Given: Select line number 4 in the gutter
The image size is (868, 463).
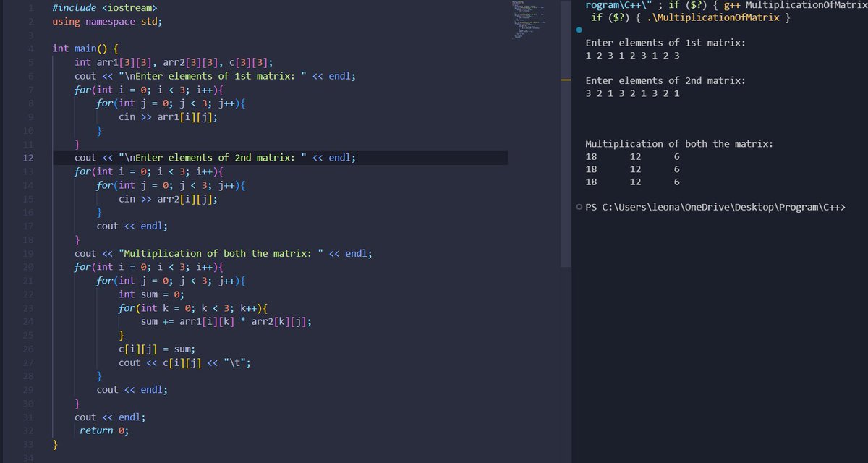Looking at the screenshot, I should [30, 48].
